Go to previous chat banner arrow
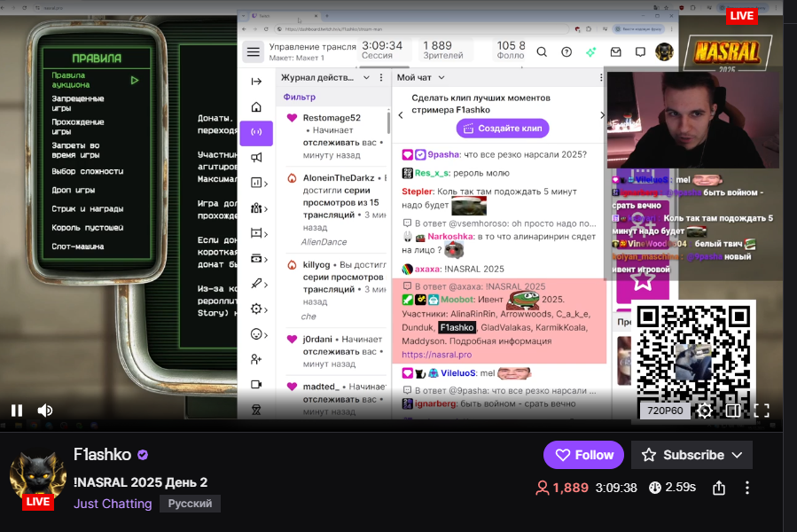Screen dimensions: 797x532 401,115
